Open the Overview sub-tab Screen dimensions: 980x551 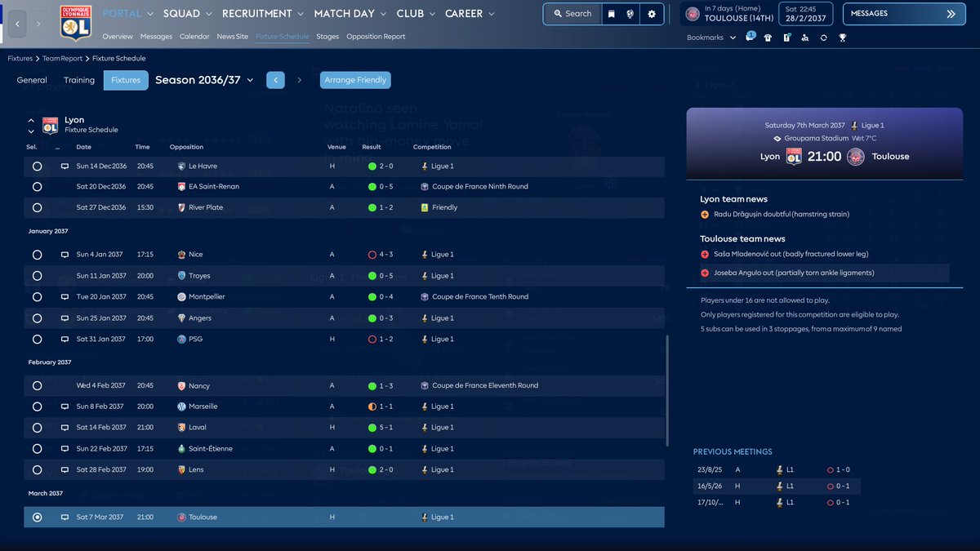click(118, 37)
